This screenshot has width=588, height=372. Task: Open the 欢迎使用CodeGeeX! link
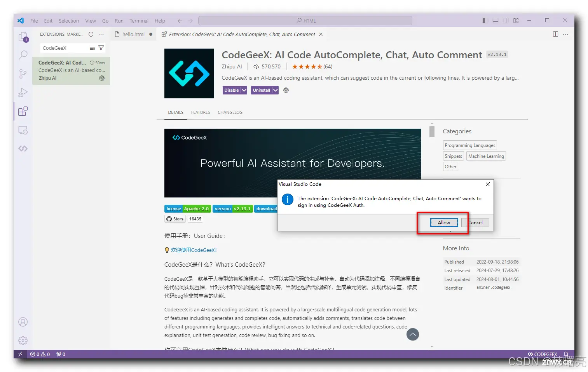194,250
